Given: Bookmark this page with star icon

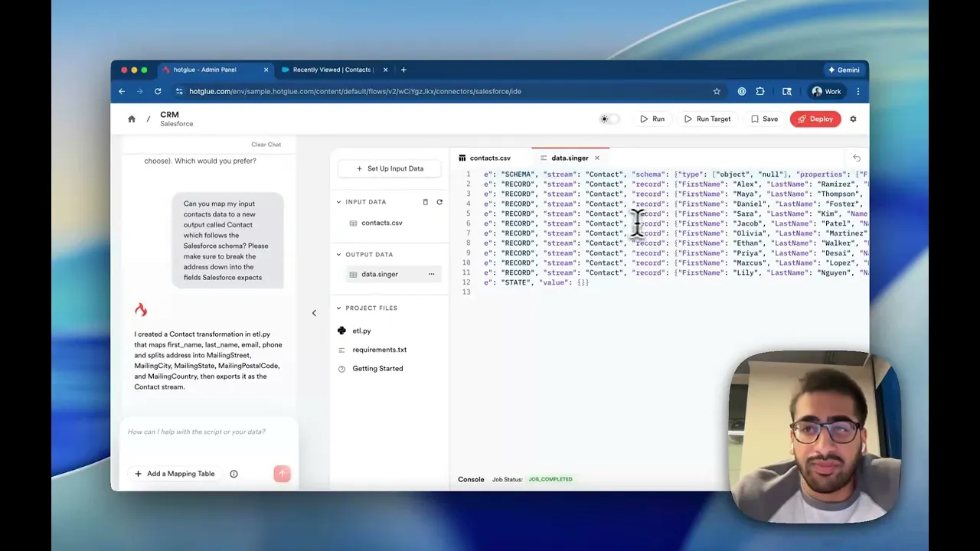Looking at the screenshot, I should point(717,91).
